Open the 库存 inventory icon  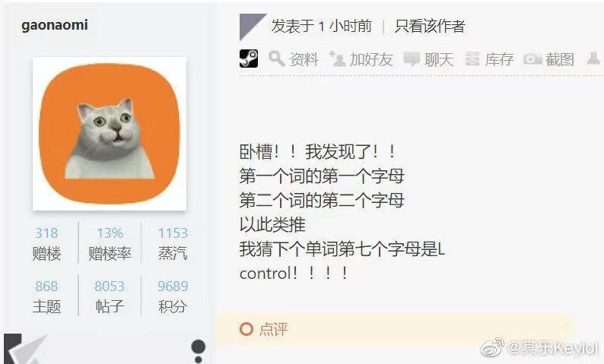pos(472,59)
